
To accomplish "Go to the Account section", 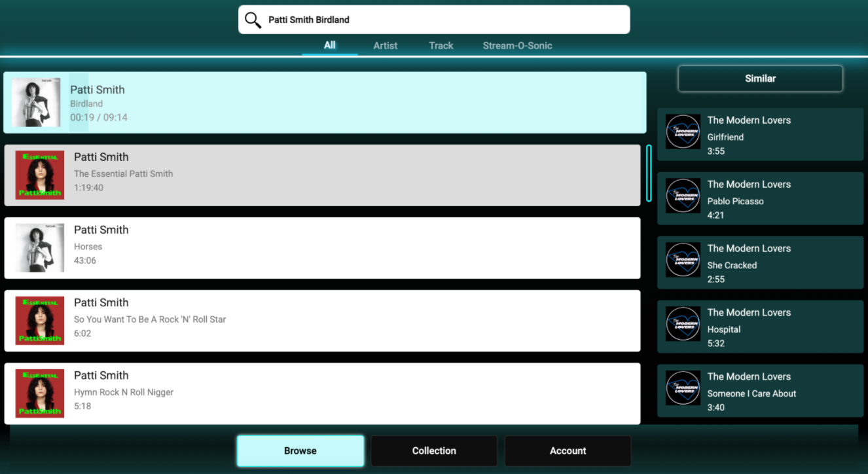I will point(568,451).
